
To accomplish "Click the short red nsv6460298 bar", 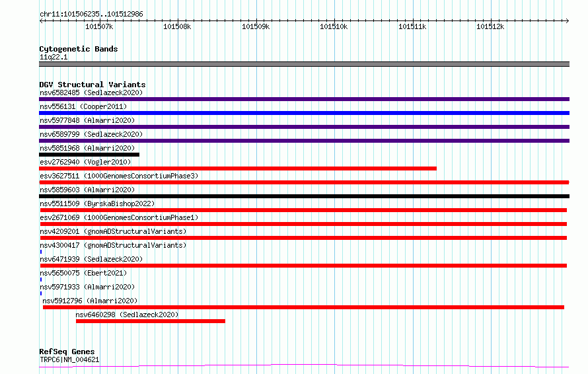I will 151,321.
